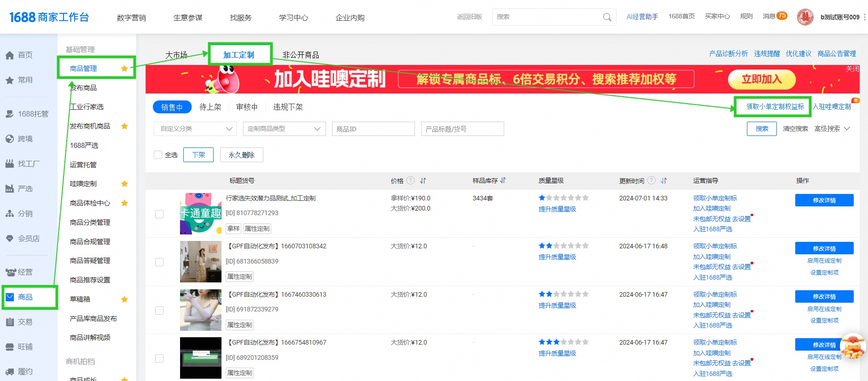Click the blue 搜索 button in filters

pos(762,129)
